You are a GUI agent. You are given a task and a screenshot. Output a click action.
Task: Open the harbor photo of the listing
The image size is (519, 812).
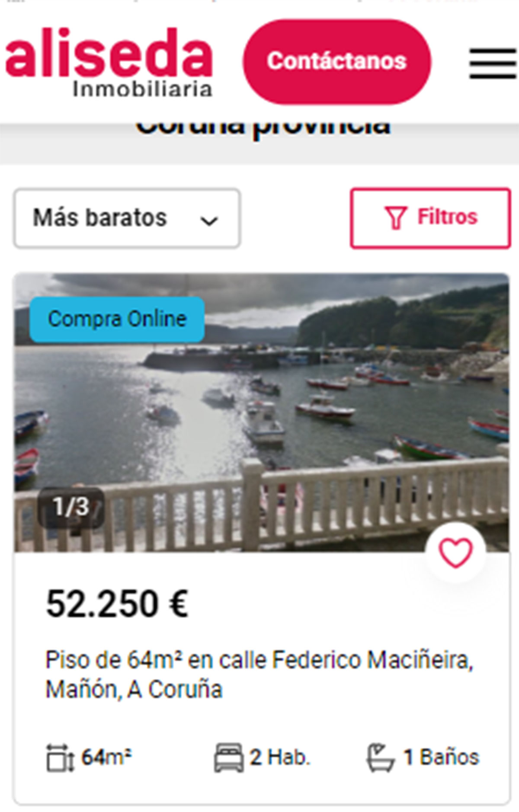pyautogui.click(x=262, y=413)
